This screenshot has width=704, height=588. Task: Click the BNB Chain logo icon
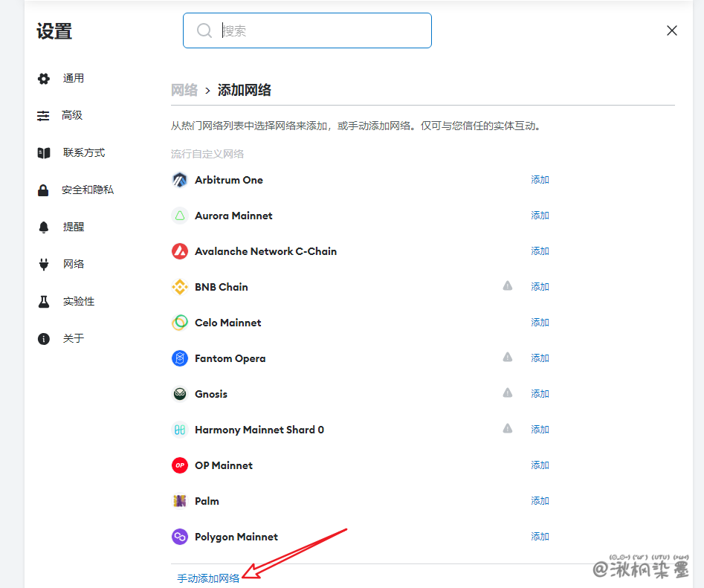click(179, 287)
